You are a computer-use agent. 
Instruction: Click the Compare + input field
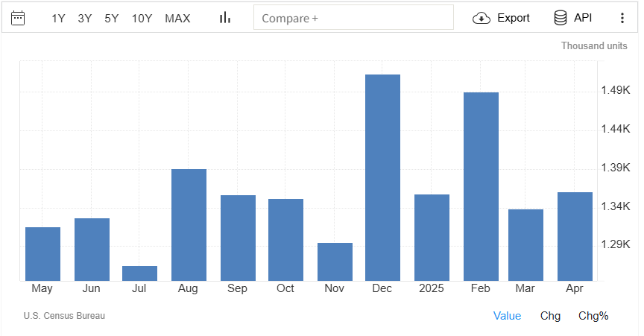coord(353,18)
